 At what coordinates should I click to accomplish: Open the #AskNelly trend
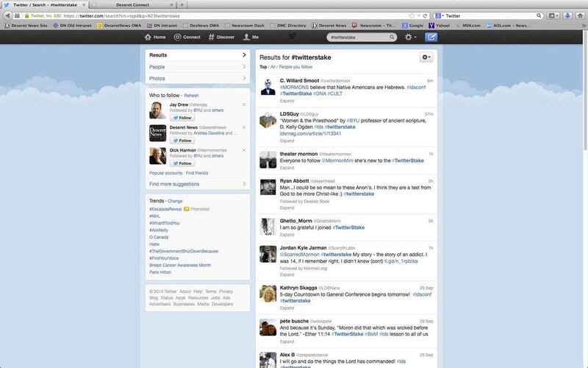[159, 230]
